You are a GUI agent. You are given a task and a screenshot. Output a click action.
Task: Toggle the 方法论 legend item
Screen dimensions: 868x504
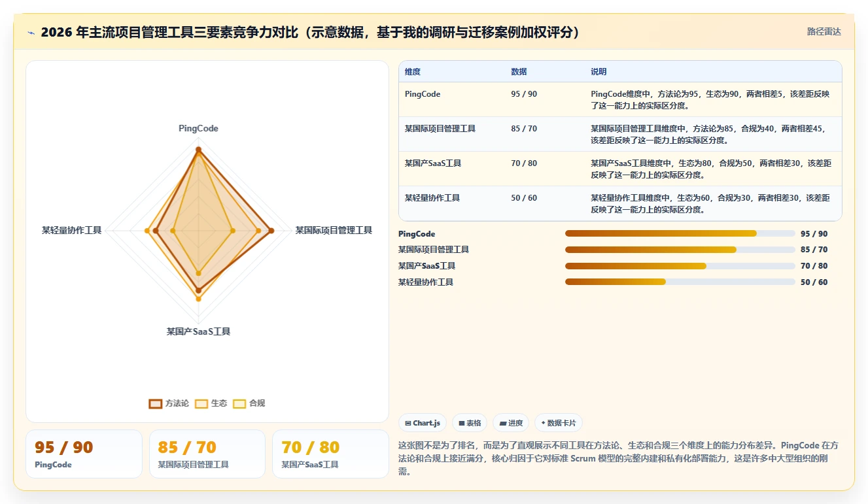point(169,403)
